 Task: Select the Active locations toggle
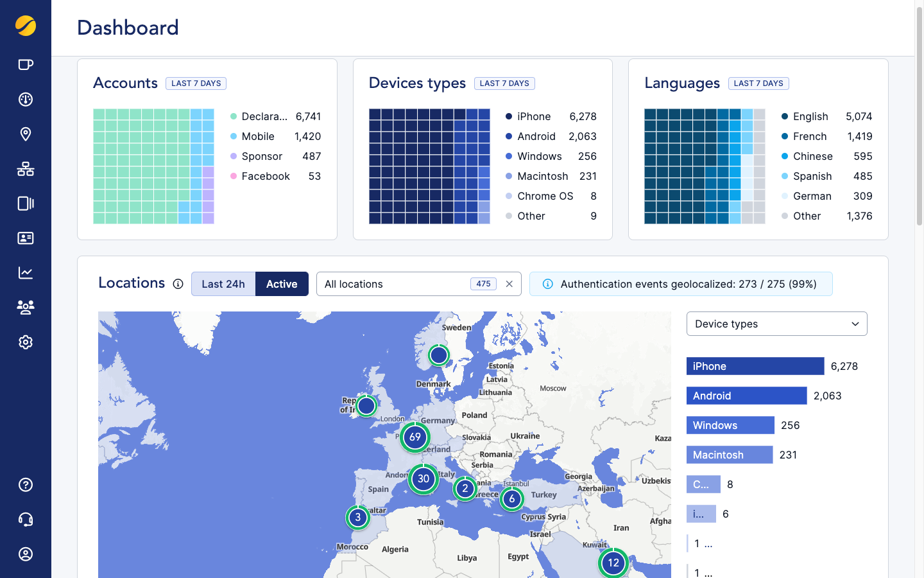pos(282,284)
